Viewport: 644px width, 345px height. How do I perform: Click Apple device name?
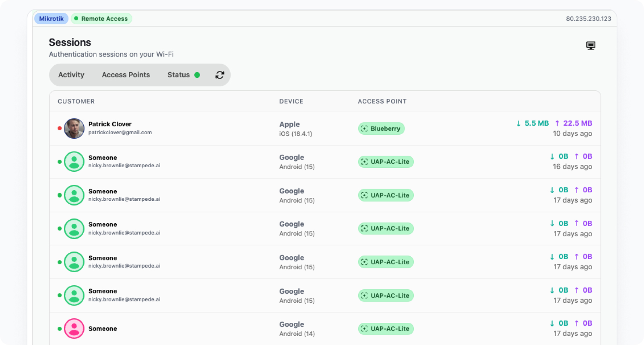289,125
